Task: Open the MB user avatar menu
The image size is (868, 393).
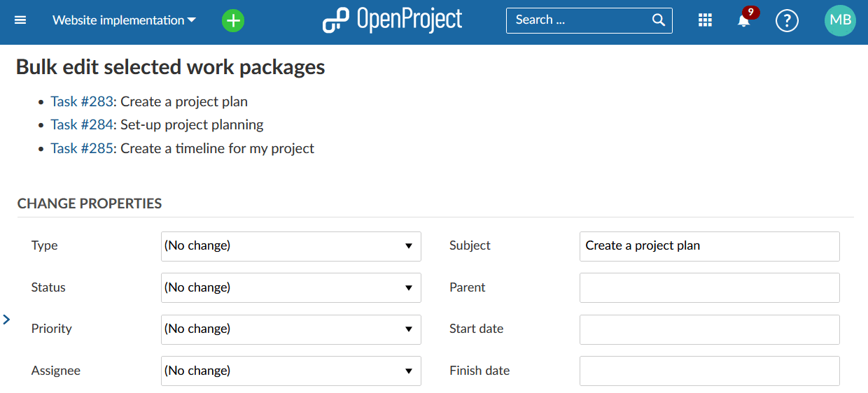Action: coord(840,20)
